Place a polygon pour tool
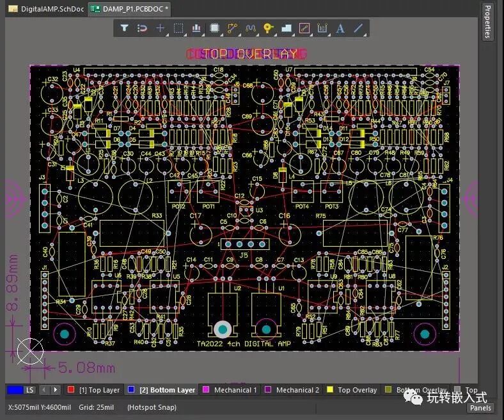 (x=287, y=28)
